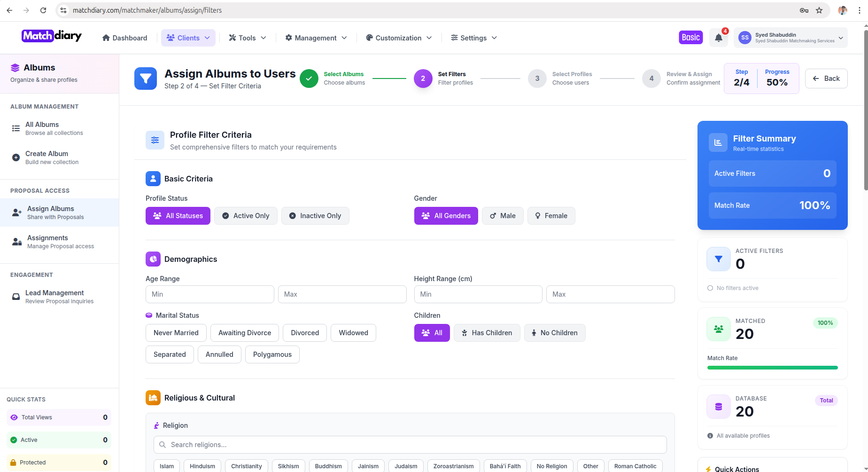868x472 pixels.
Task: Click the Search religions input field
Action: [410, 445]
